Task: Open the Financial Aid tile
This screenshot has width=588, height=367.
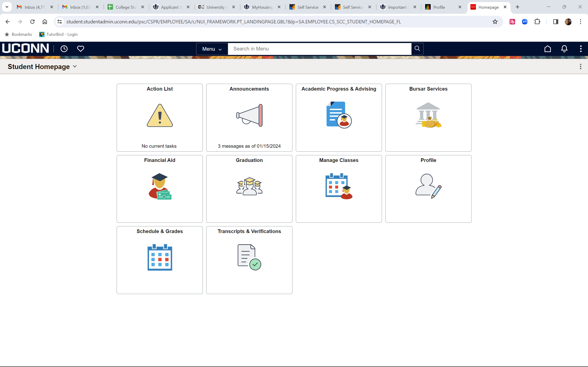Action: 160,189
